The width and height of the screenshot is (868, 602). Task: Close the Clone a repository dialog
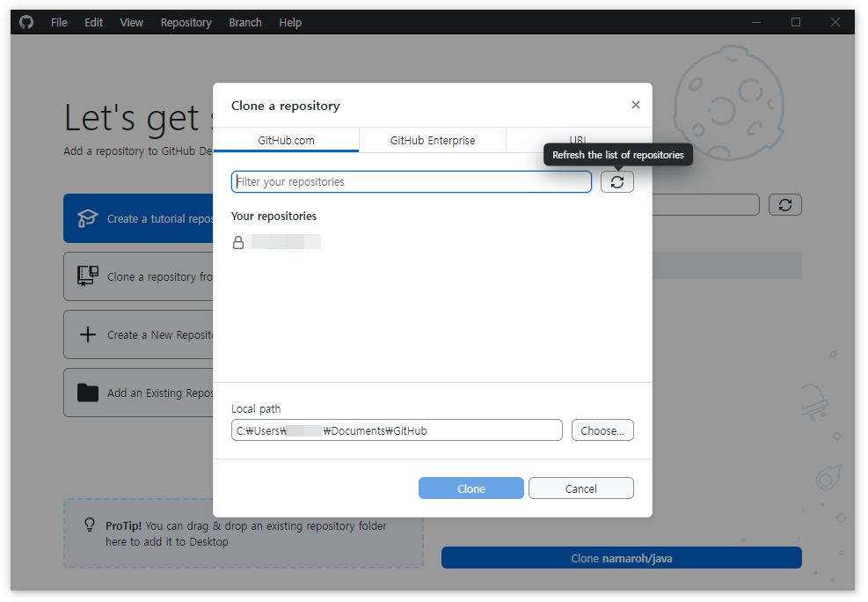[x=636, y=105]
